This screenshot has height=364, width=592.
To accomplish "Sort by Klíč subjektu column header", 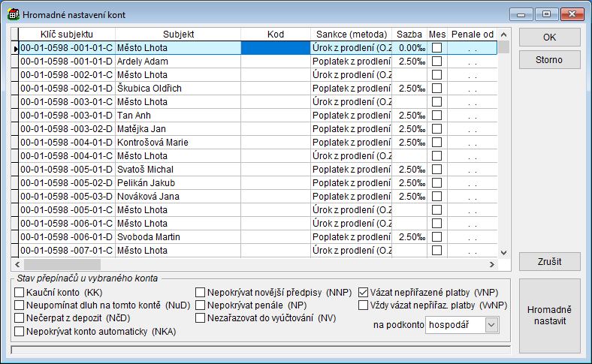I will [67, 35].
